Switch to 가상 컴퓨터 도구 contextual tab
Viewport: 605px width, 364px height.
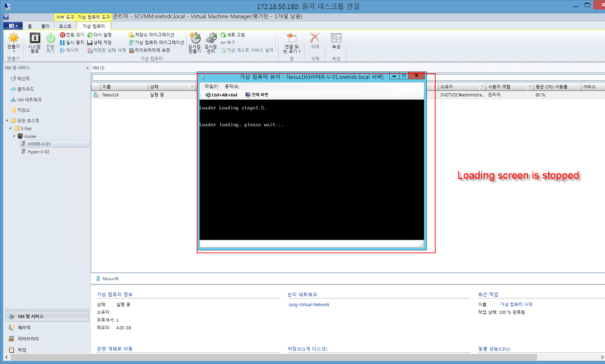(x=94, y=17)
